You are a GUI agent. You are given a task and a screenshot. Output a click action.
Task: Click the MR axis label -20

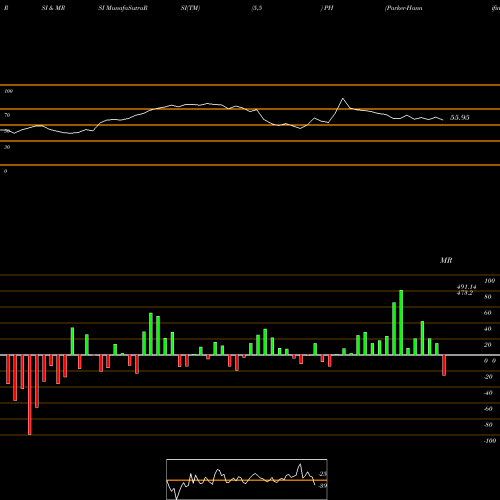click(488, 377)
